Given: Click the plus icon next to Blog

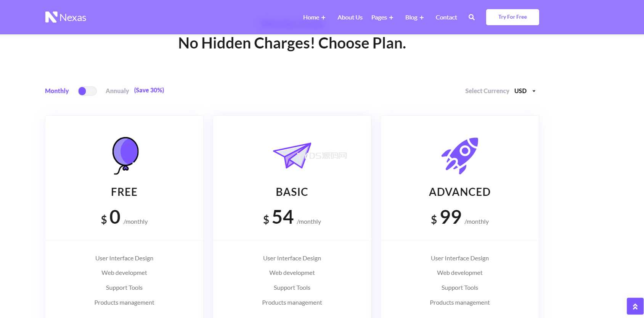Looking at the screenshot, I should [422, 18].
